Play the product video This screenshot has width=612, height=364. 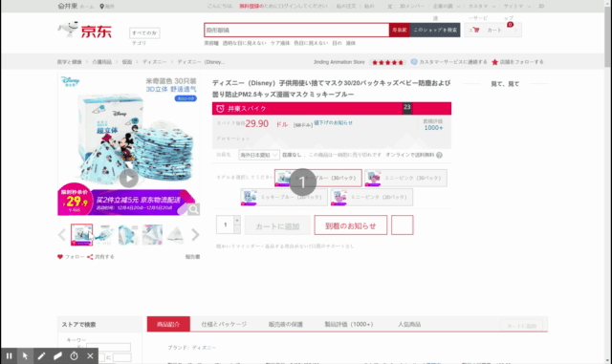pyautogui.click(x=128, y=179)
